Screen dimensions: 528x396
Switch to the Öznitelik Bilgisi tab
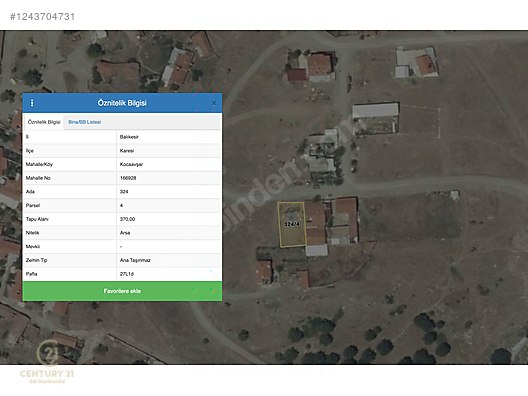(x=44, y=122)
